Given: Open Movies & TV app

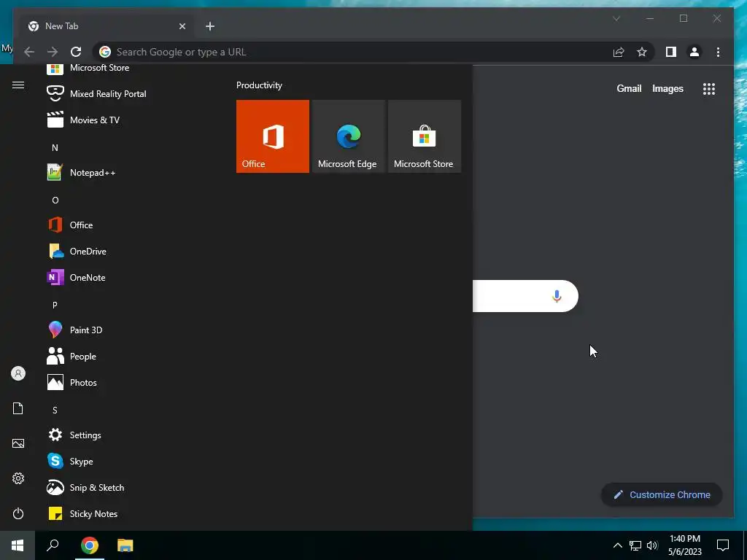Looking at the screenshot, I should (x=83, y=120).
